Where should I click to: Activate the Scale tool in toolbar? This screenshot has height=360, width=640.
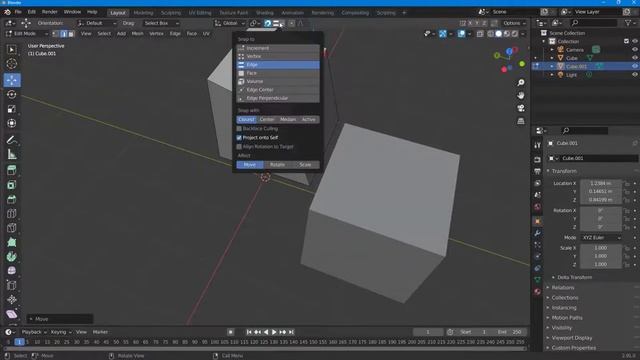12,109
